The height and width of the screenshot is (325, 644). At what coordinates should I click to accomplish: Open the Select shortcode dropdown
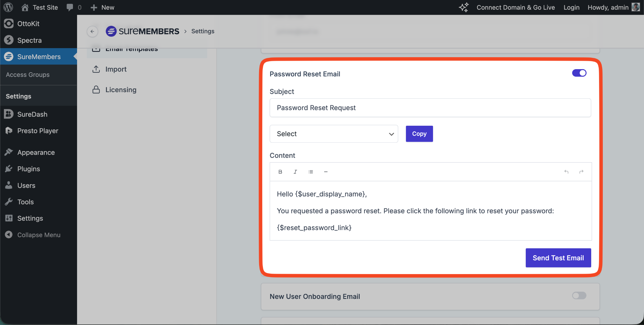(x=334, y=134)
